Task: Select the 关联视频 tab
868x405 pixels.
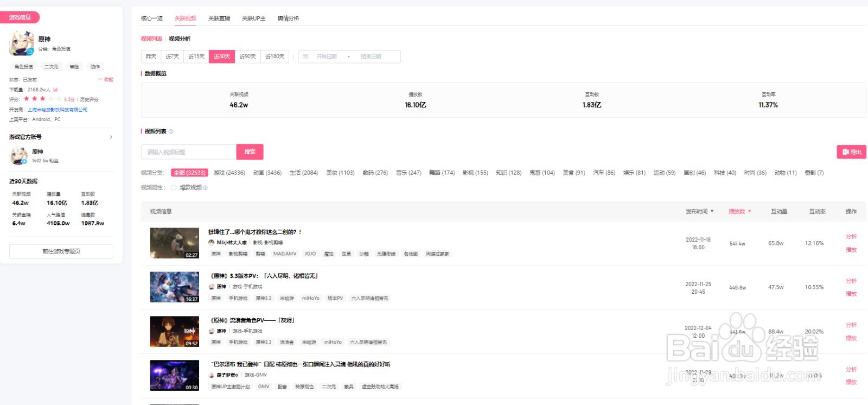Action: pos(186,18)
